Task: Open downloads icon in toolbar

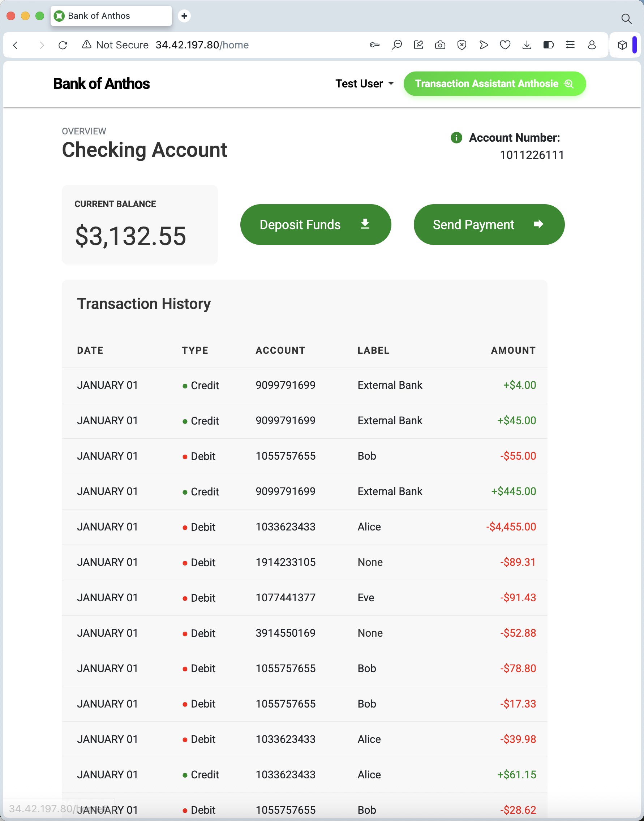Action: pos(527,45)
